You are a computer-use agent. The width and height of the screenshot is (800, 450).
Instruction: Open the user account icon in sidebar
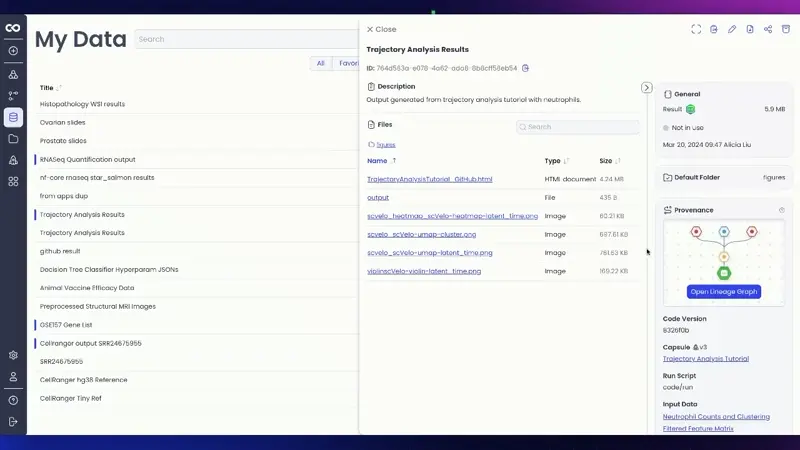(13, 377)
